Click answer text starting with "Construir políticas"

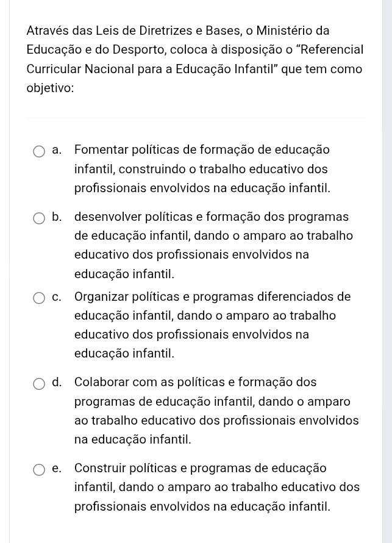[x=216, y=487]
